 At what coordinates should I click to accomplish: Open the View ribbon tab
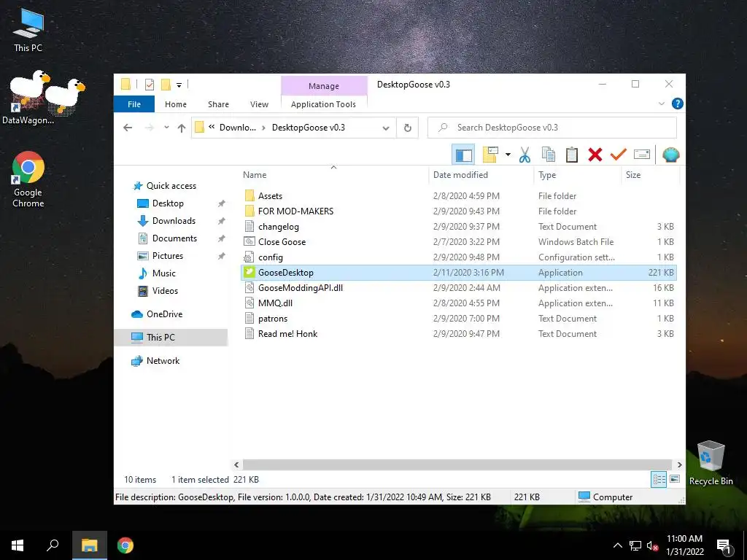[259, 104]
